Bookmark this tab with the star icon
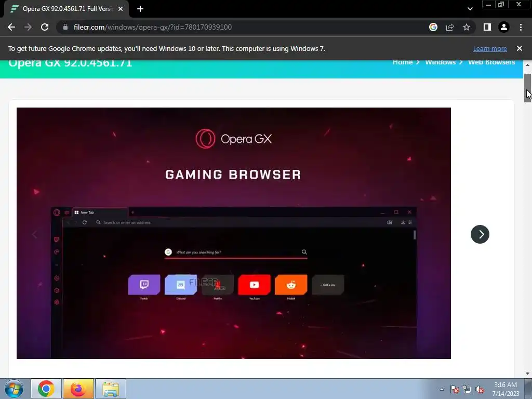The width and height of the screenshot is (532, 399). pos(467,27)
